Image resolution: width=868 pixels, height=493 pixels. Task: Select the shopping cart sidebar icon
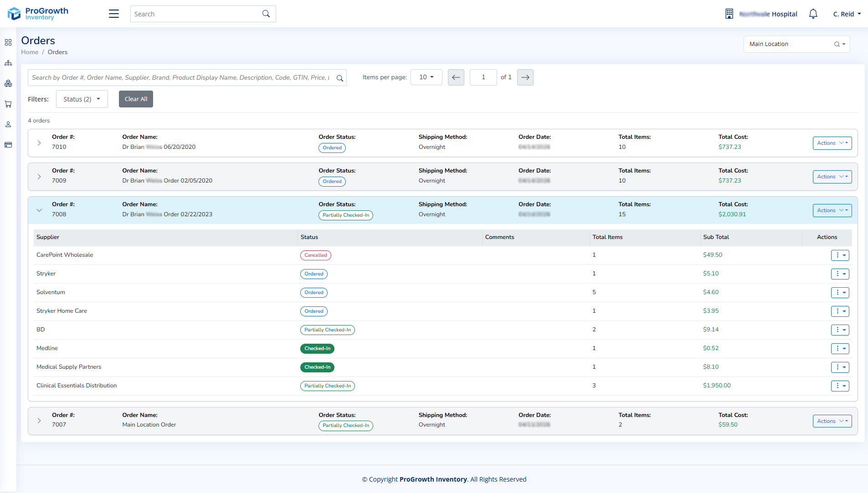click(8, 104)
